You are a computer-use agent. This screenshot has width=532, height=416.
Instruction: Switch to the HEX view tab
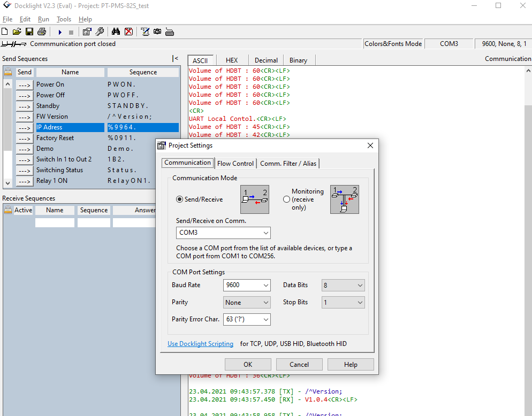click(232, 60)
